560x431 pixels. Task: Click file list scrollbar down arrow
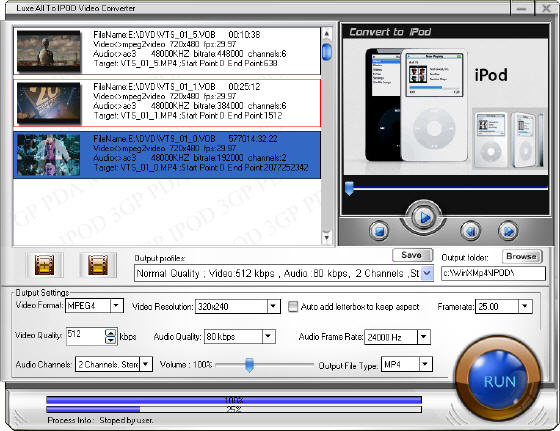(326, 237)
